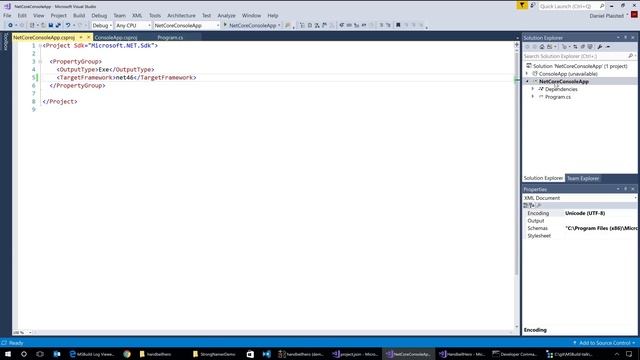Image resolution: width=640 pixels, height=360 pixels.
Task: Open the Build menu
Action: pyautogui.click(x=79, y=16)
